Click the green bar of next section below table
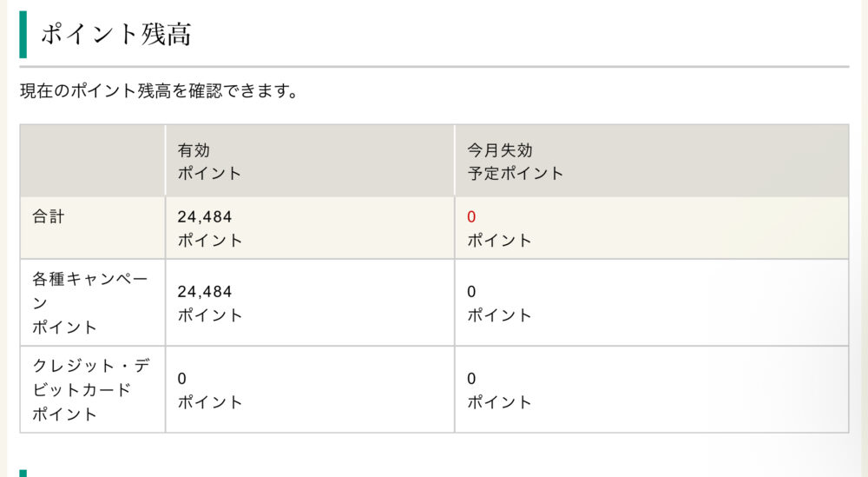This screenshot has width=868, height=477. (23, 474)
